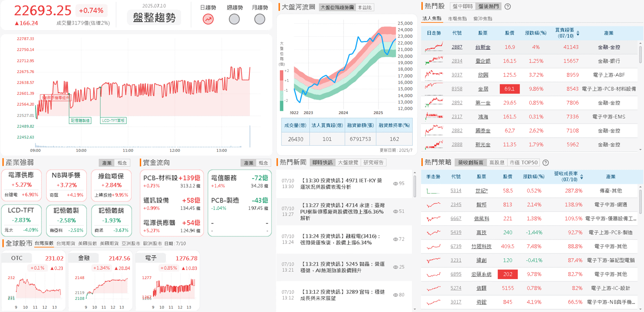Click LCD-TFT面板 marker on intraday chart

click(x=113, y=120)
